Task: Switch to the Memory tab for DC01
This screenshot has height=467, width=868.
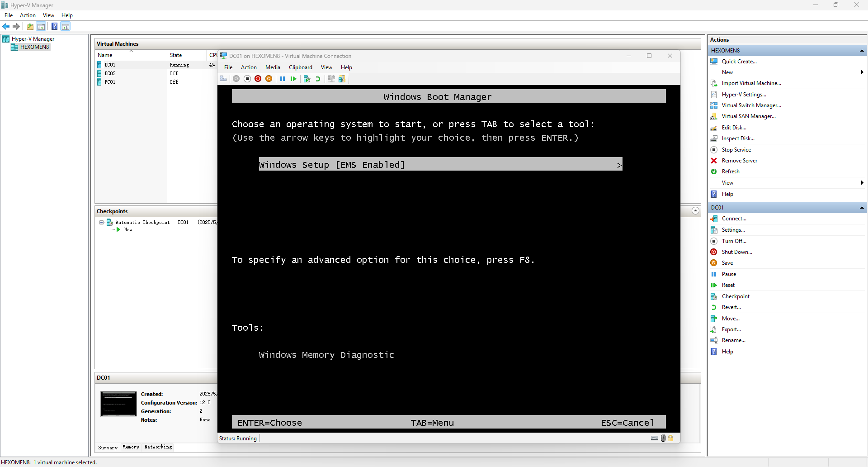Action: 131,447
